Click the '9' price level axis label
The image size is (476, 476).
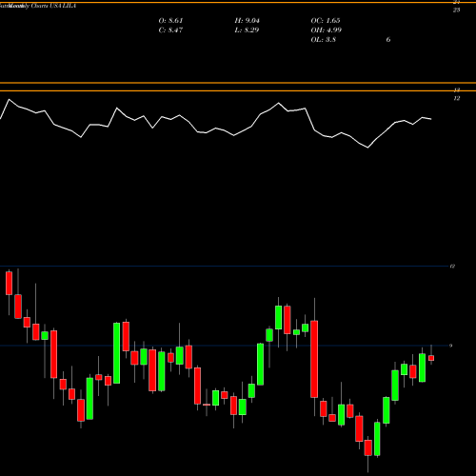click(450, 346)
